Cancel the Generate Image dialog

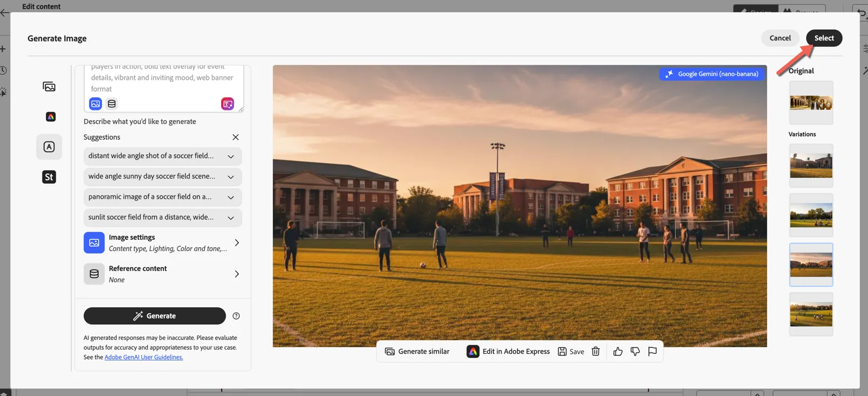[780, 38]
